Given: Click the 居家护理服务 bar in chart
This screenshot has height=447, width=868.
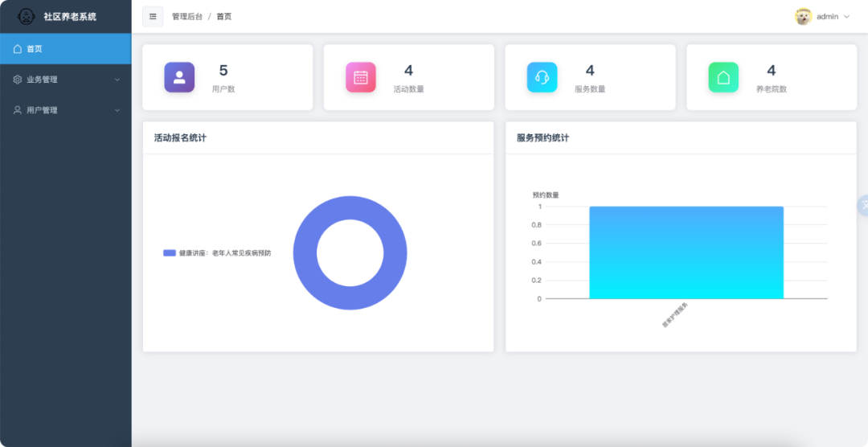Looking at the screenshot, I should pyautogui.click(x=686, y=252).
